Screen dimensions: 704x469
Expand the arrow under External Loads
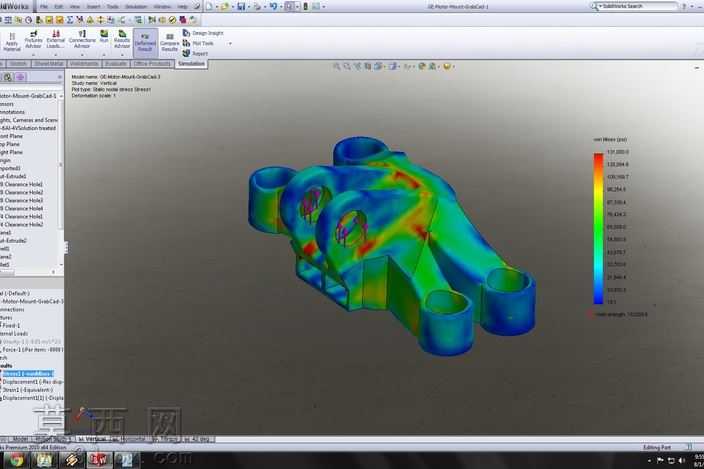[x=56, y=55]
